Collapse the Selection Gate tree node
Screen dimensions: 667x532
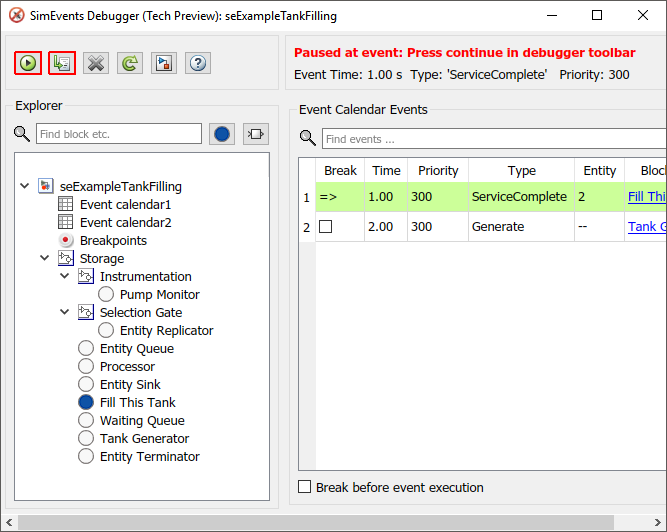[x=65, y=312]
